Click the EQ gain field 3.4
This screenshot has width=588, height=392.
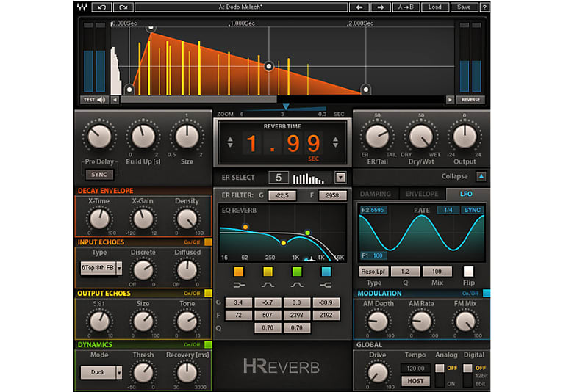(x=238, y=302)
